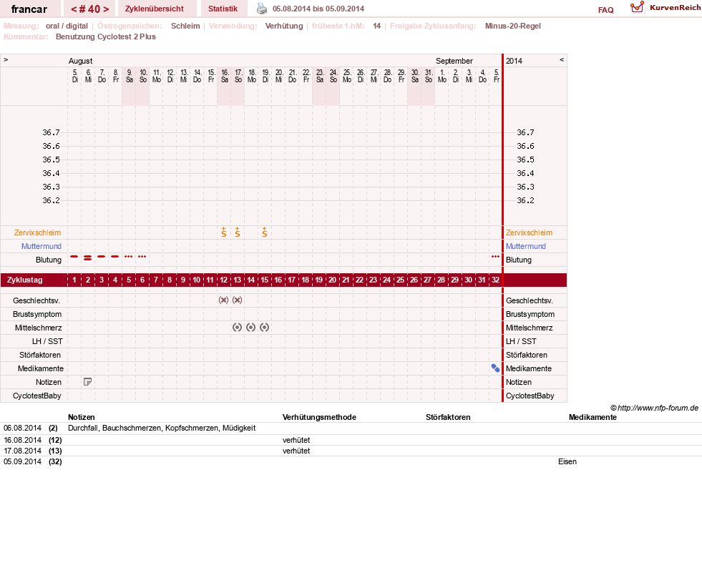Open the cycle # 40 navigation tab

[x=89, y=9]
